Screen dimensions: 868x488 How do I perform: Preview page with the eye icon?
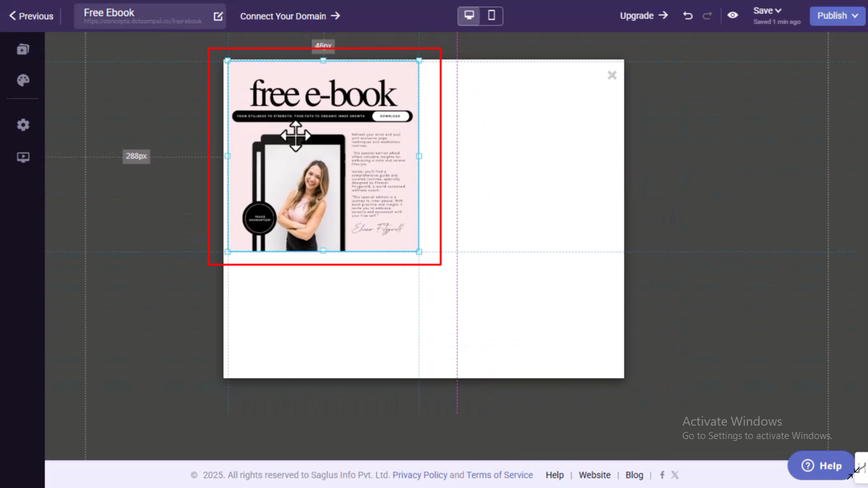tap(733, 15)
